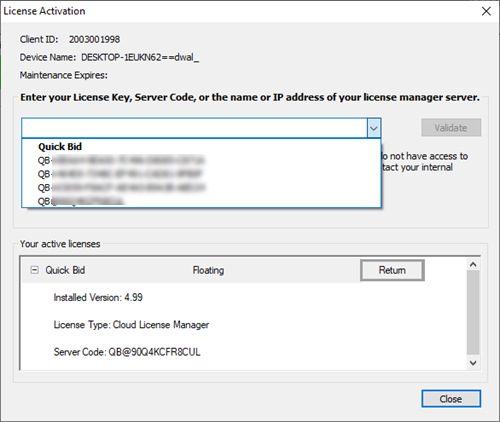Click the Close button
The height and width of the screenshot is (422, 500).
451,399
